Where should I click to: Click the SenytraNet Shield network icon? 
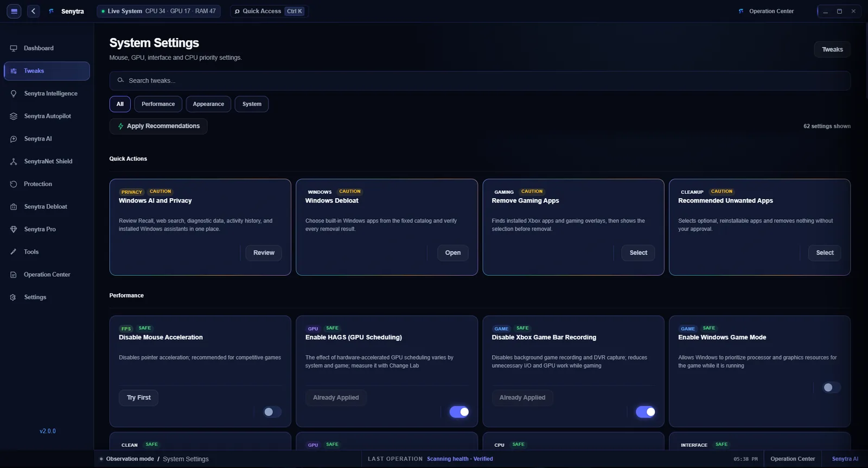point(14,161)
